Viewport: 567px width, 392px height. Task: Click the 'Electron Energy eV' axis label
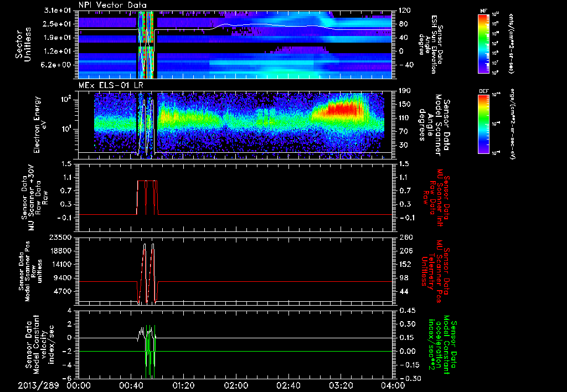(41, 125)
